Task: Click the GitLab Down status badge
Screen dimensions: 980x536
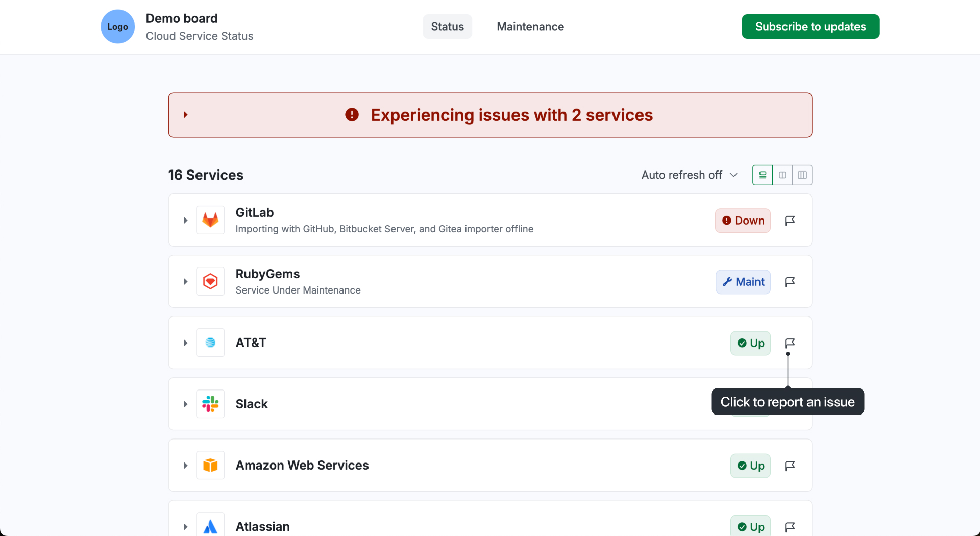Action: coord(743,221)
